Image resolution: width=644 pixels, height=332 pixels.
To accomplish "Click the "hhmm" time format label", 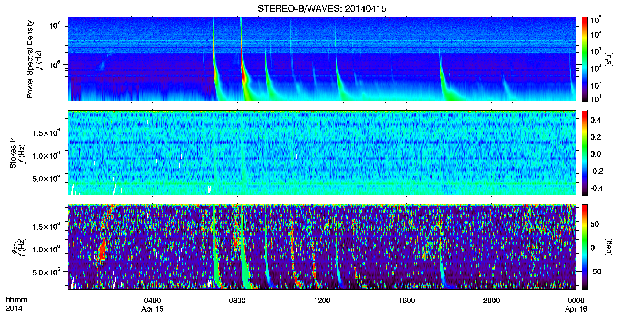I will coord(17,300).
